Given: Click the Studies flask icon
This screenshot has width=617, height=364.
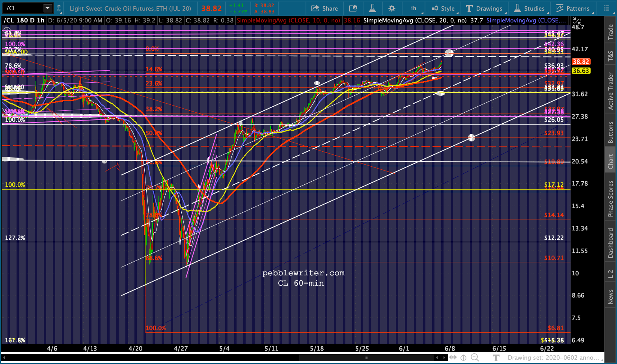Looking at the screenshot, I should coord(517,8).
